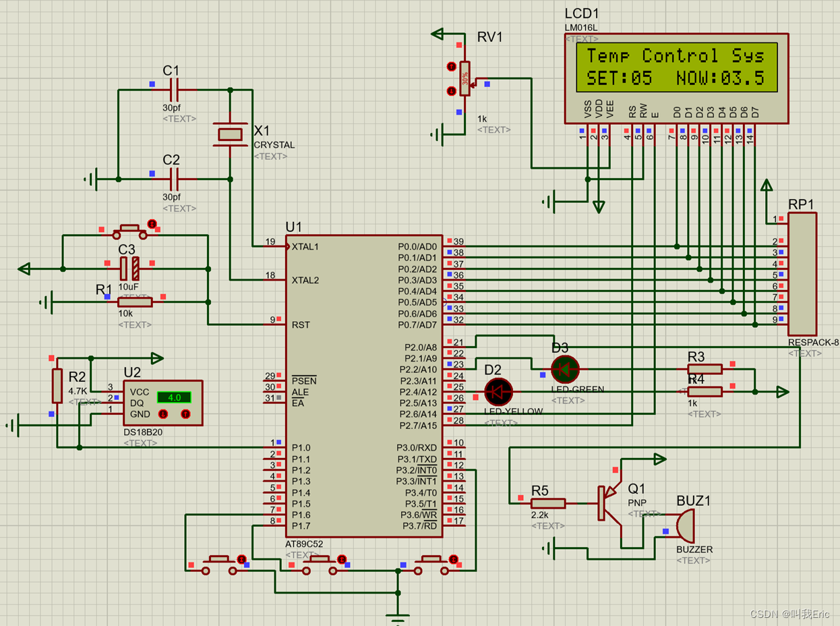This screenshot has height=626, width=840.
Task: Click the R2 4.7K resistor
Action: click(57, 387)
